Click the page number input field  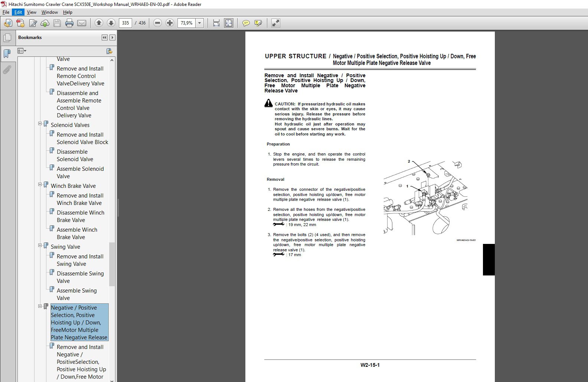click(x=125, y=23)
